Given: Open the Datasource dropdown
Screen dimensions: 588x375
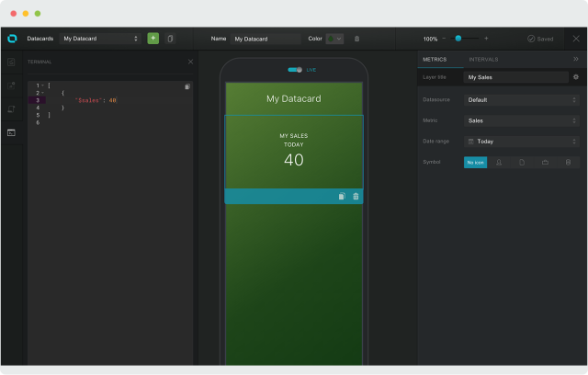Looking at the screenshot, I should click(x=522, y=100).
